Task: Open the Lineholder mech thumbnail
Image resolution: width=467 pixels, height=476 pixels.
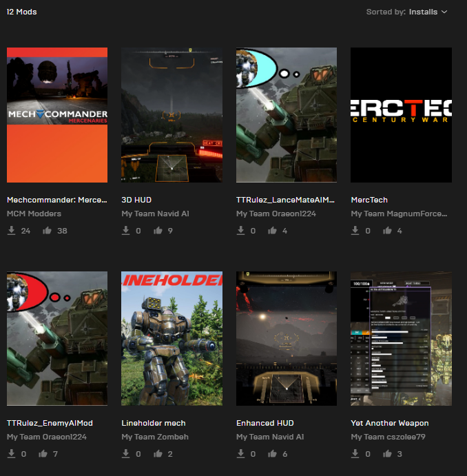Action: [x=172, y=338]
